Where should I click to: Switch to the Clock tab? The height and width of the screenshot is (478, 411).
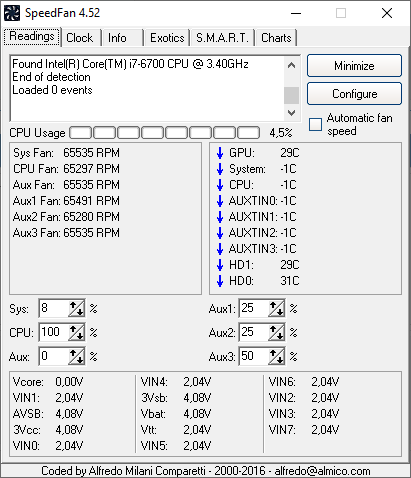pyautogui.click(x=80, y=38)
